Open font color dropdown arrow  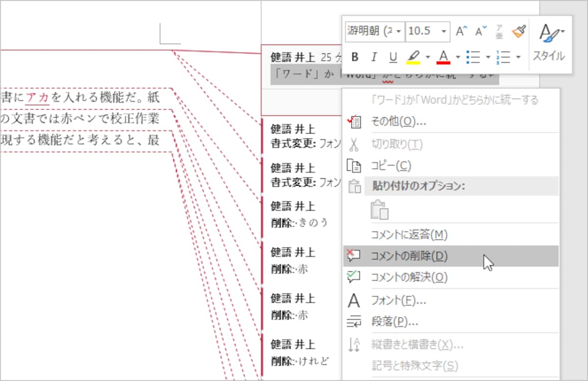[x=458, y=57]
